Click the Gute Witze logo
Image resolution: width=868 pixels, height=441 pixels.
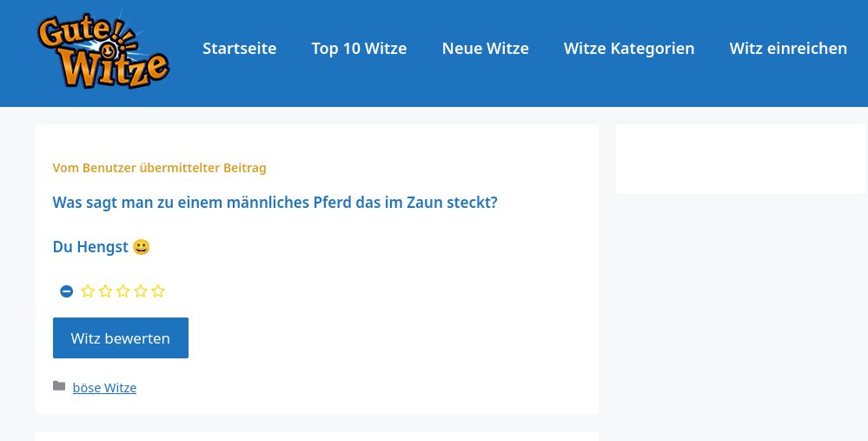pyautogui.click(x=103, y=51)
